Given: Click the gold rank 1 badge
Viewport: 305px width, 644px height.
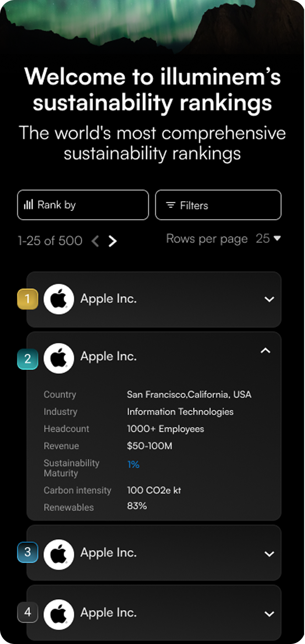Looking at the screenshot, I should pos(27,299).
